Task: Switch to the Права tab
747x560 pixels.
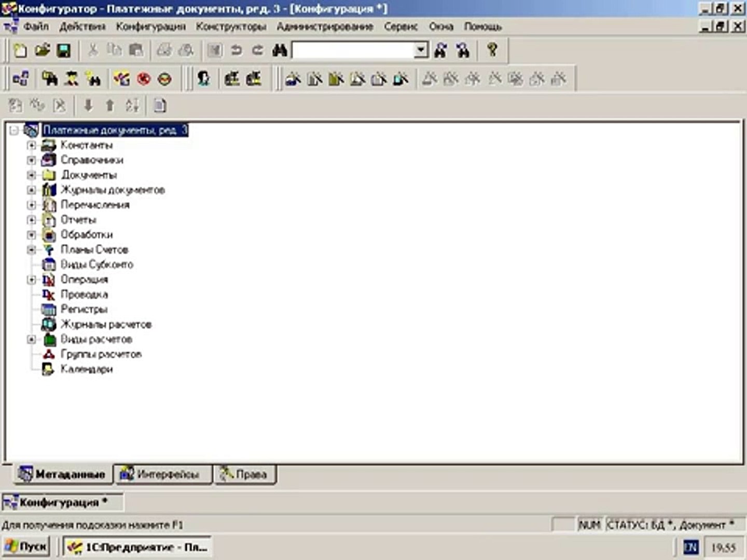Action: 245,474
